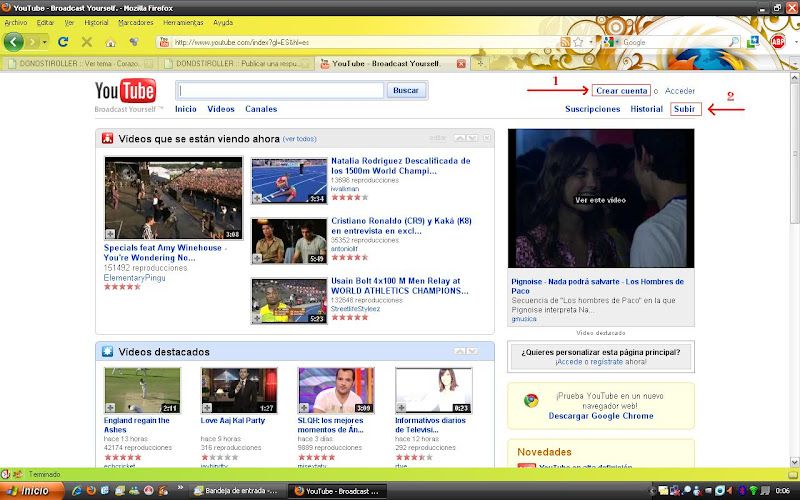Screen dimensions: 800x500
Task: Open the Usain Bolt relay video thumbnail
Action: pyautogui.click(x=289, y=301)
